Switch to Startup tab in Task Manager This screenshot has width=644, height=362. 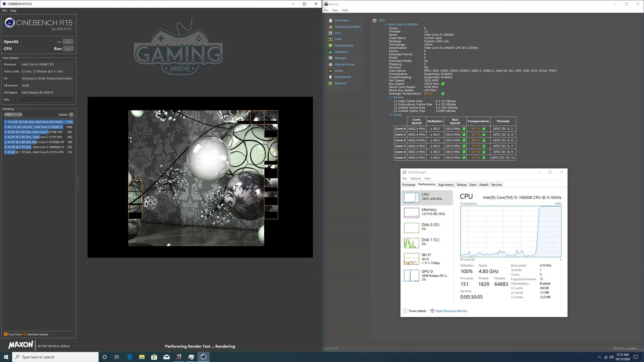[461, 185]
